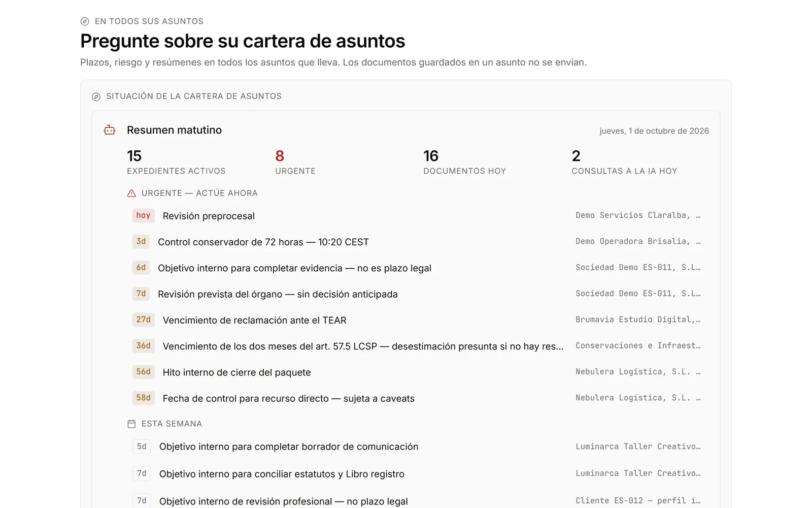Screen dimensions: 812x508
Task: Click 'URGENTE — ACTÚE AHORA' section label
Action: click(199, 193)
